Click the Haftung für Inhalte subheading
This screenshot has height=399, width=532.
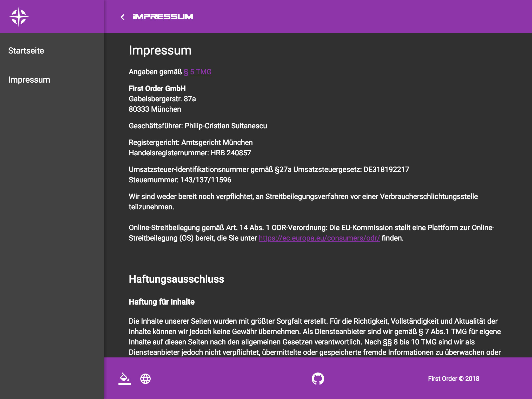(162, 302)
